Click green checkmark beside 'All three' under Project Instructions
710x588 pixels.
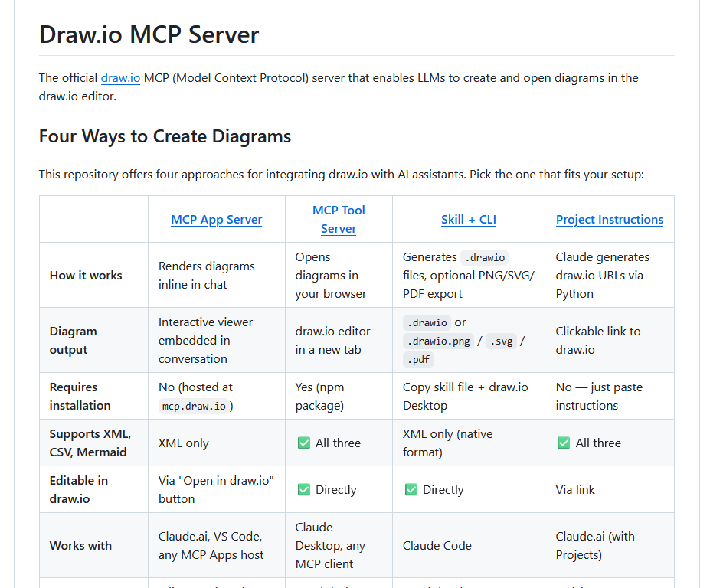[564, 443]
